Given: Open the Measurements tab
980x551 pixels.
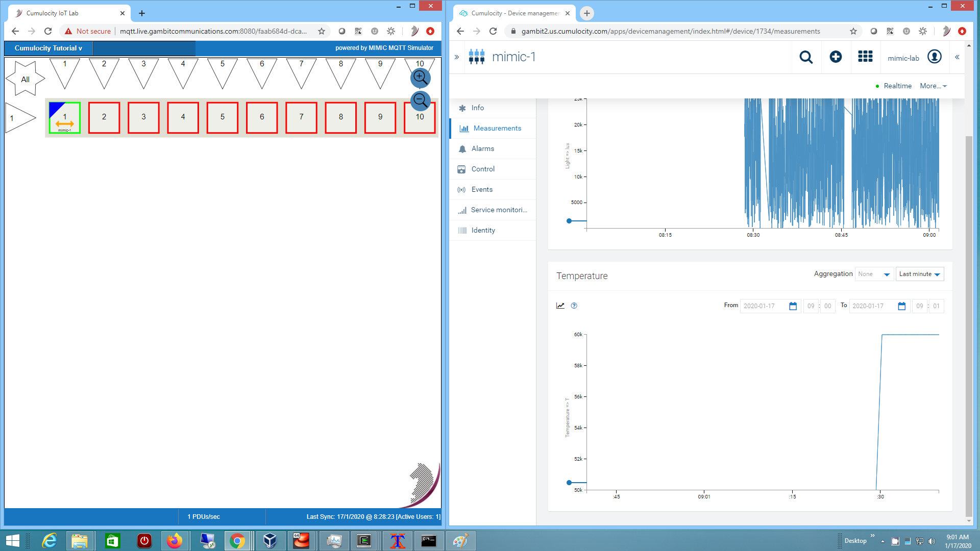Looking at the screenshot, I should (493, 128).
